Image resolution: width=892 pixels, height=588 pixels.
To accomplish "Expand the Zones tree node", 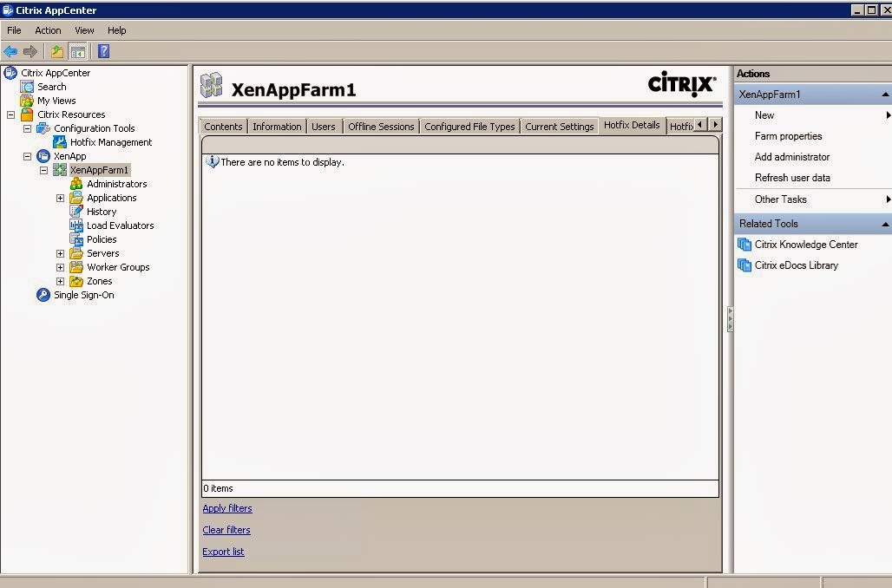I will [60, 281].
